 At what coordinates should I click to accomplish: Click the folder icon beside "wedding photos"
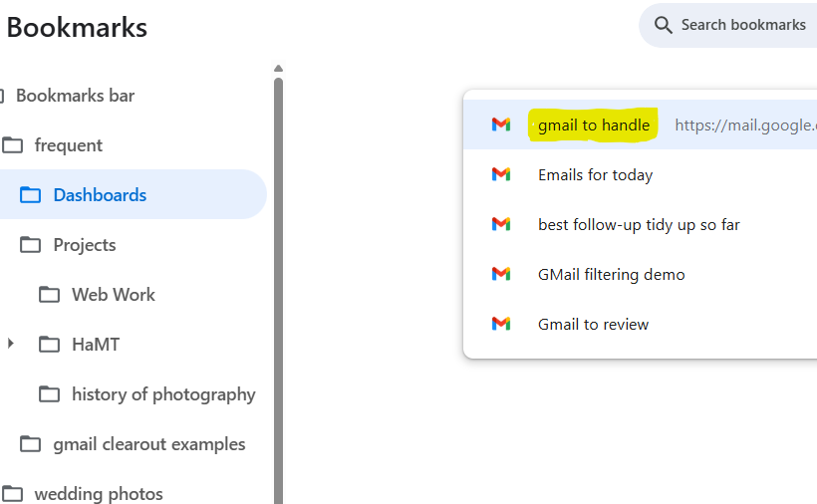12,494
